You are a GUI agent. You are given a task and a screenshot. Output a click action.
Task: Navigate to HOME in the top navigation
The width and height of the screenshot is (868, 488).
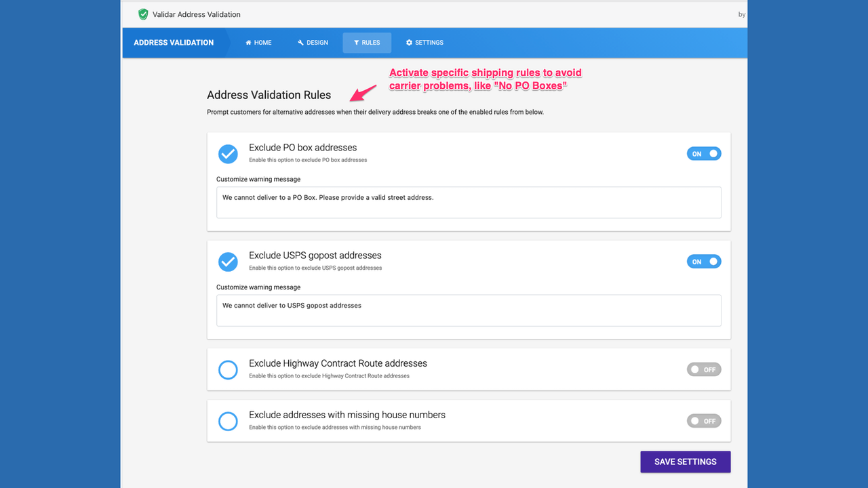click(x=258, y=42)
